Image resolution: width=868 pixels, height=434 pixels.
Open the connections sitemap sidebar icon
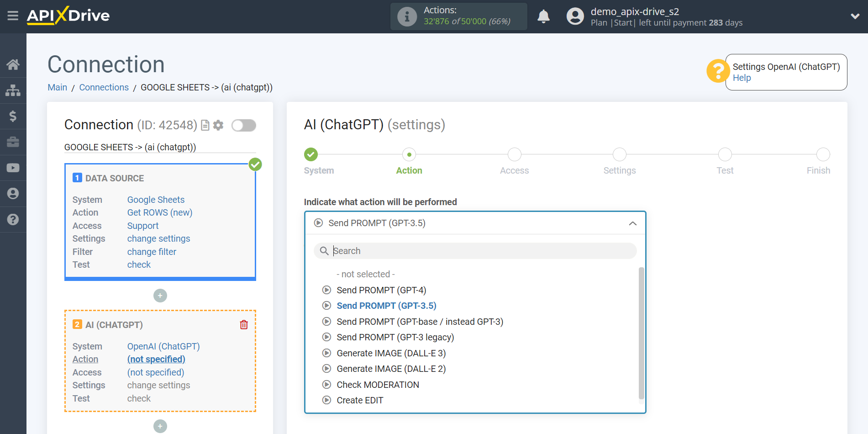click(x=13, y=90)
